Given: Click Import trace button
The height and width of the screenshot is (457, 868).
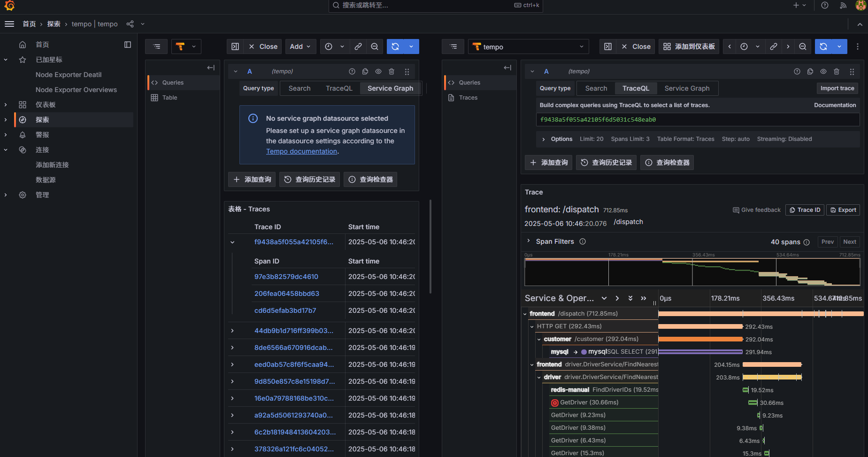Looking at the screenshot, I should pos(837,88).
